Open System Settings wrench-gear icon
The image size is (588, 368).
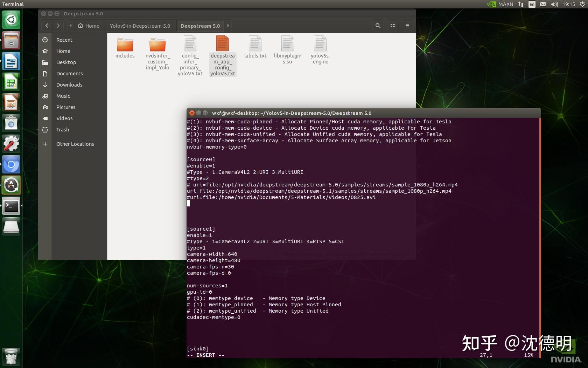pyautogui.click(x=11, y=144)
